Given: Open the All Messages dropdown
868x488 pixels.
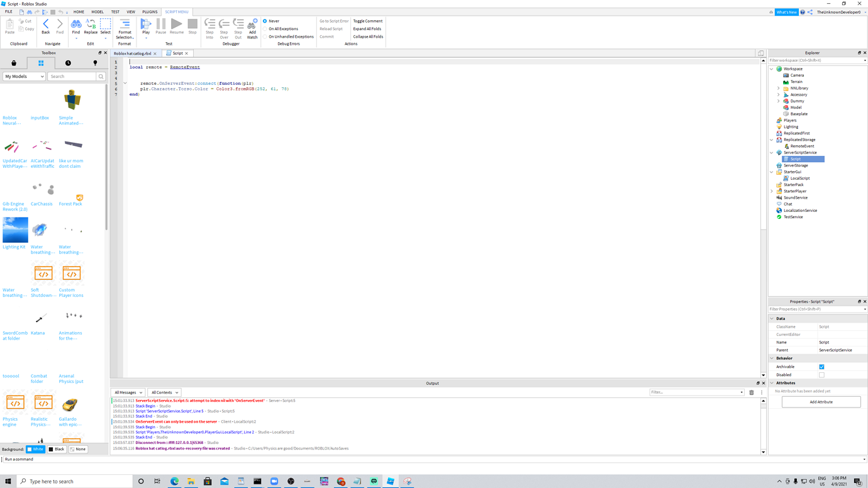Looking at the screenshot, I should click(128, 392).
